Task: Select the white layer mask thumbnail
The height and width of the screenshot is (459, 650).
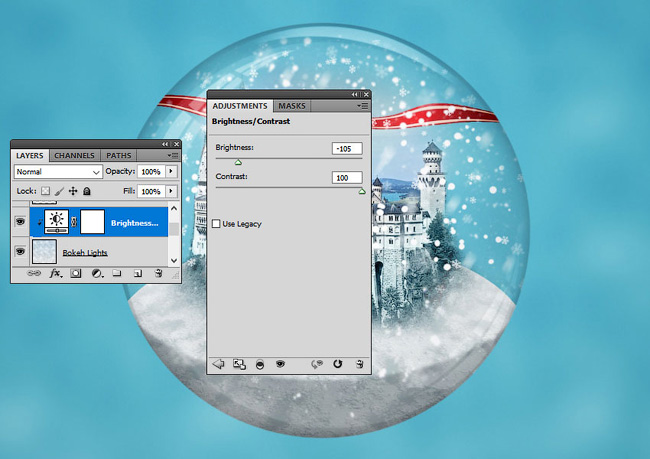Action: tap(92, 222)
